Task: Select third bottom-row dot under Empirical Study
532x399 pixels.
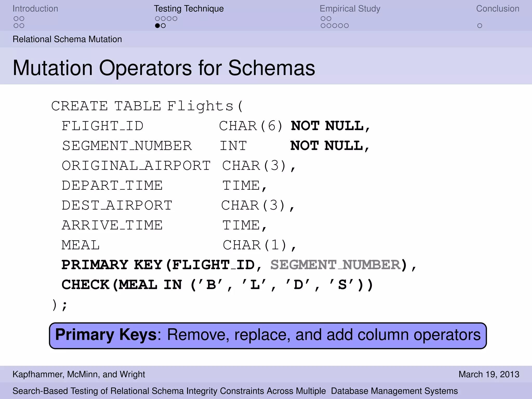Action: pos(335,26)
